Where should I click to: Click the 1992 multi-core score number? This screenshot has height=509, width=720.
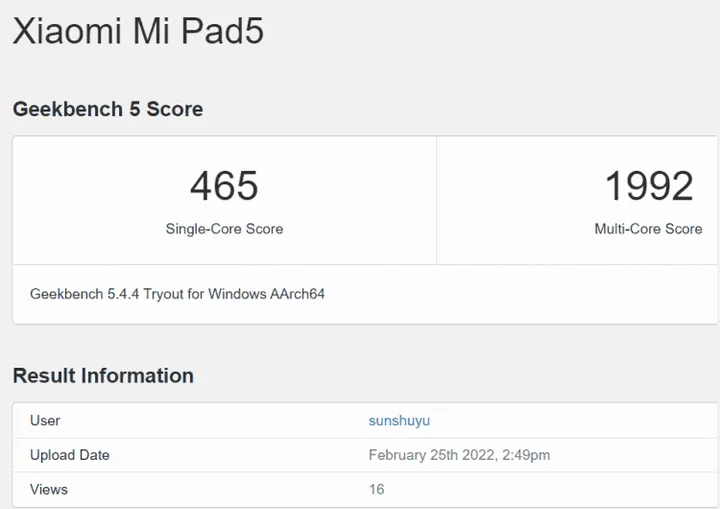click(x=648, y=186)
